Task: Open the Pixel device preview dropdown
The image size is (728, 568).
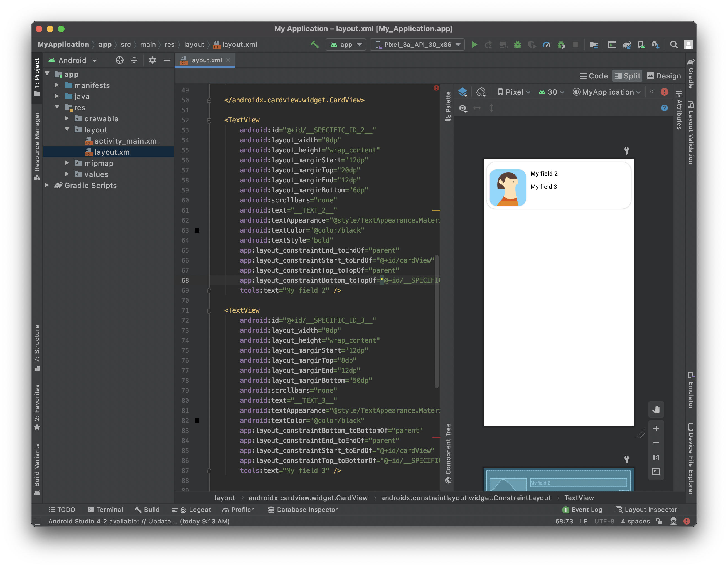Action: pos(514,92)
